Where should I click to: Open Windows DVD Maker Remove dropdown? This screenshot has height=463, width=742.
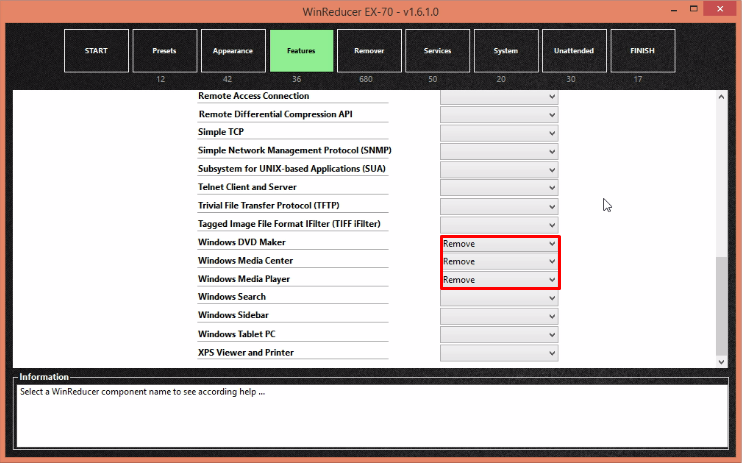(x=499, y=244)
